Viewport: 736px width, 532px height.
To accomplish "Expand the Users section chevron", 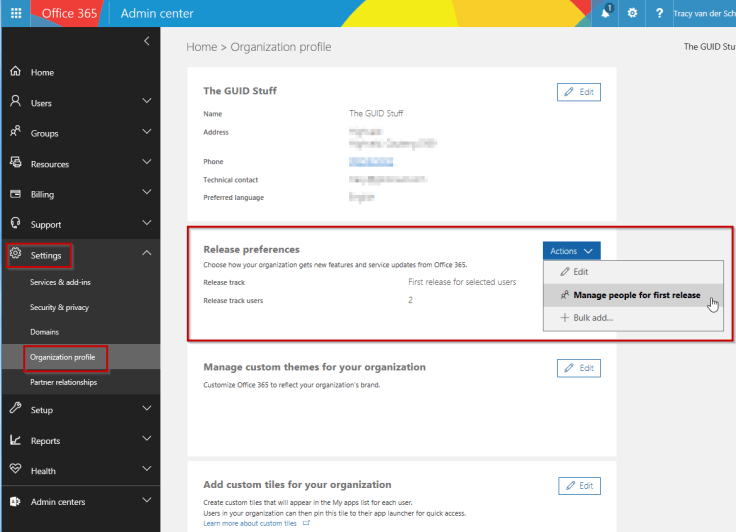I will click(147, 102).
